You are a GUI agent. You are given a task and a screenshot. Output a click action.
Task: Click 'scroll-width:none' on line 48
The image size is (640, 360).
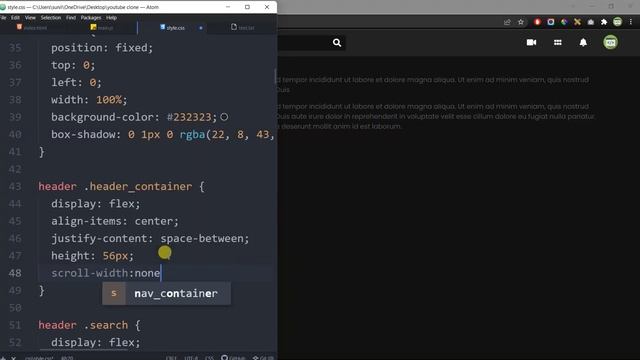[x=105, y=273]
